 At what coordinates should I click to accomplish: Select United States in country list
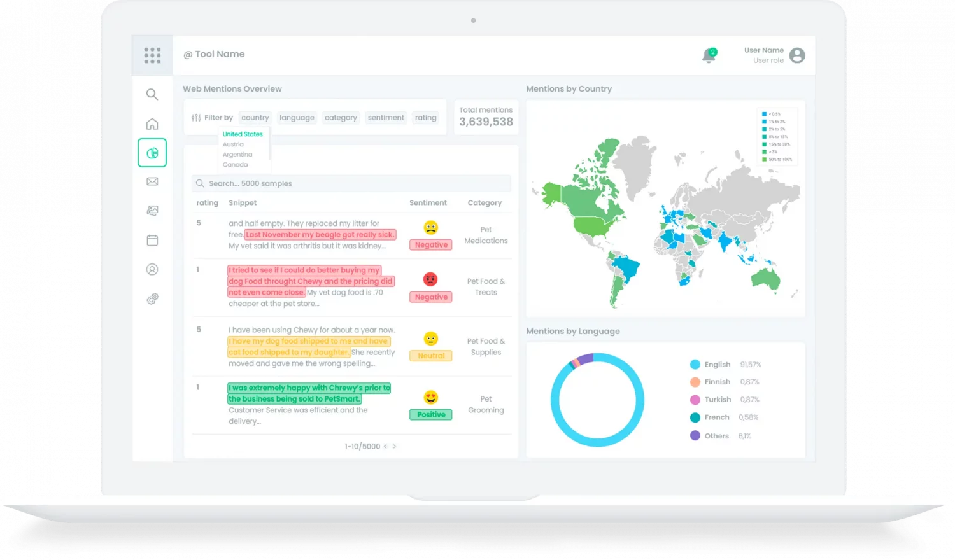pos(243,134)
